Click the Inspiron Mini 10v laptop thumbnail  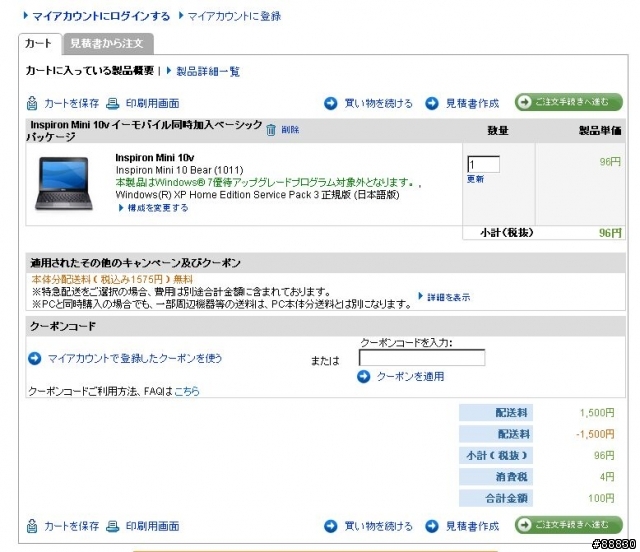(x=64, y=183)
